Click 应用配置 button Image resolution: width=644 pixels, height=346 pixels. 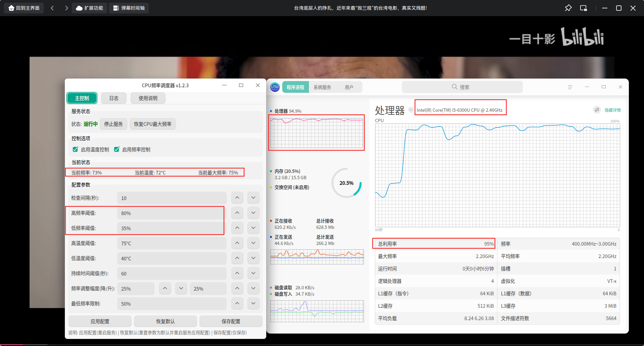pos(100,321)
